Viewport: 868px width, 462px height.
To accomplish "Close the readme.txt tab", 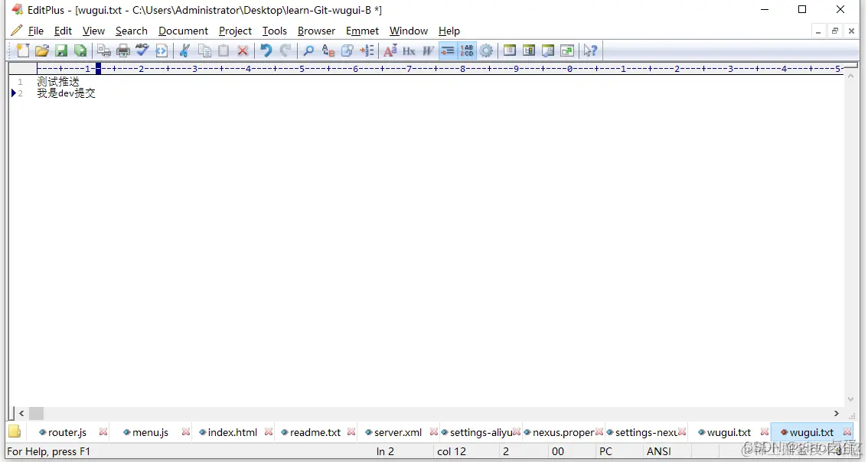I will (351, 431).
